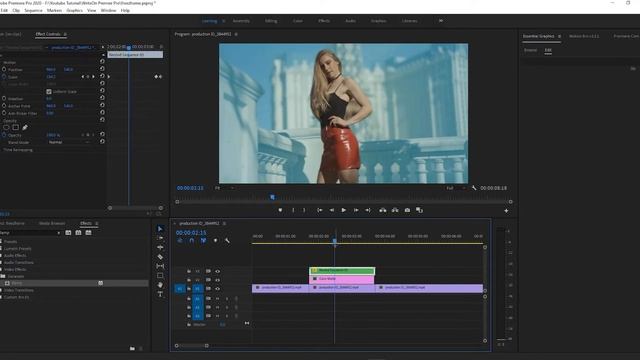Open the Full playback resolution dropdown
This screenshot has height=360, width=640.
(x=456, y=188)
